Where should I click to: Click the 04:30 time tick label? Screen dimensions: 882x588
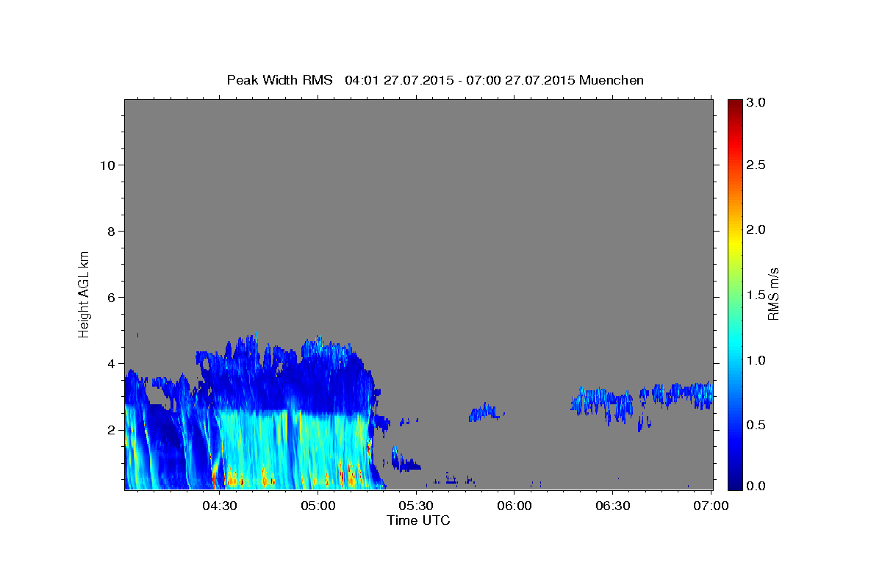pos(219,506)
